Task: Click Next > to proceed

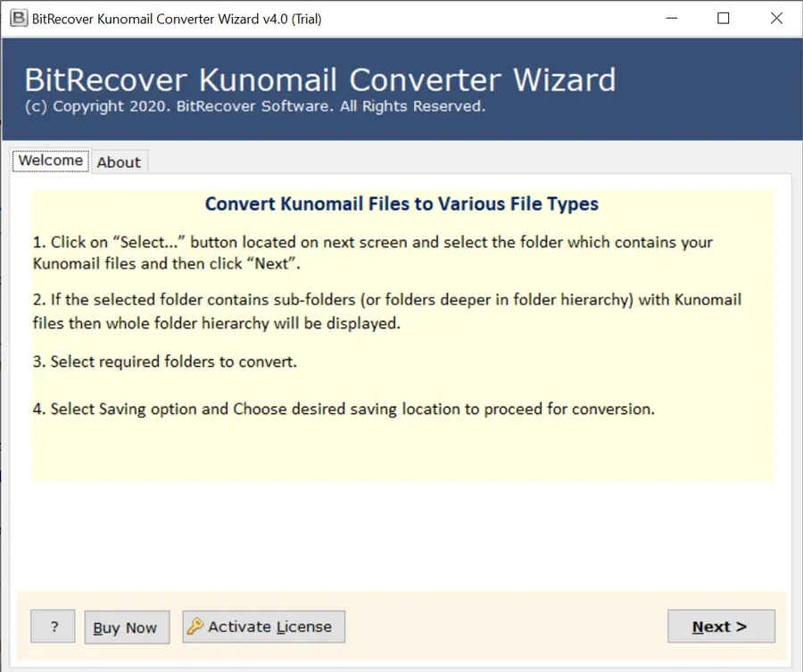Action: pos(721,626)
